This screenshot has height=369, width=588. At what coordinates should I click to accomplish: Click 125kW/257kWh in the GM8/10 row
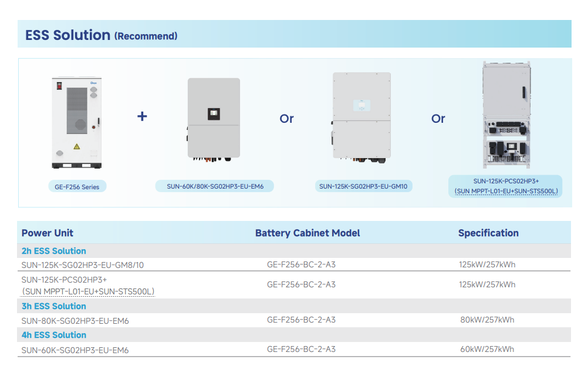[x=487, y=264]
